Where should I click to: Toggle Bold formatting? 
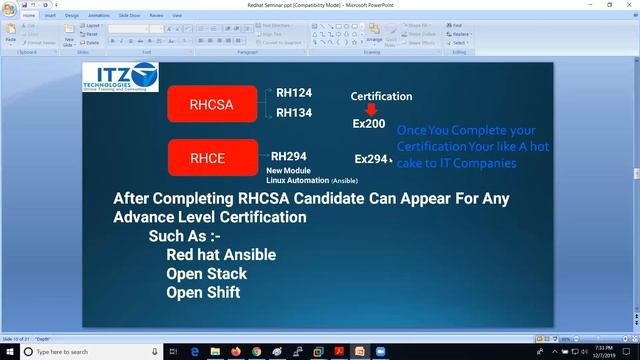(113, 41)
